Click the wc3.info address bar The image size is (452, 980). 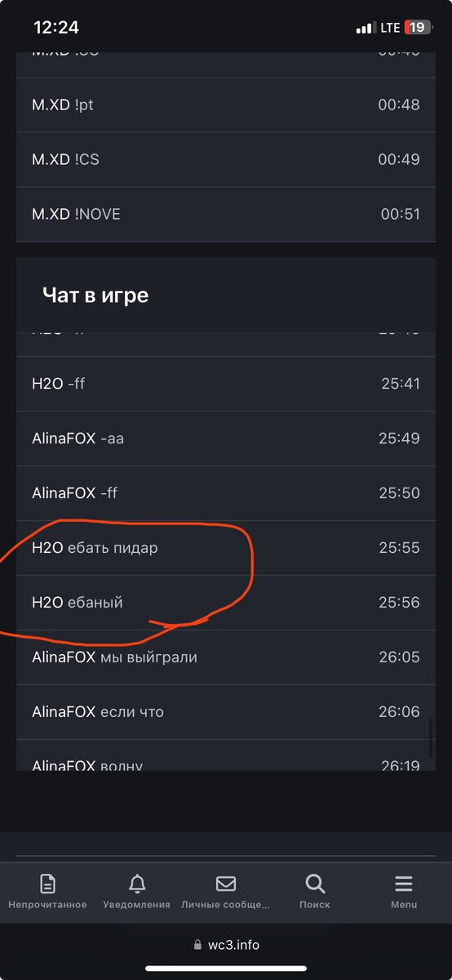point(226,945)
